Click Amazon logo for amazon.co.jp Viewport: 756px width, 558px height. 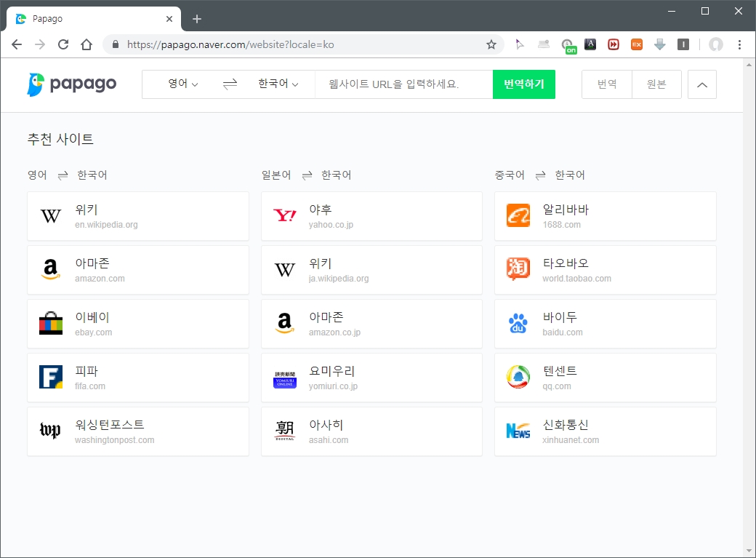(x=284, y=324)
